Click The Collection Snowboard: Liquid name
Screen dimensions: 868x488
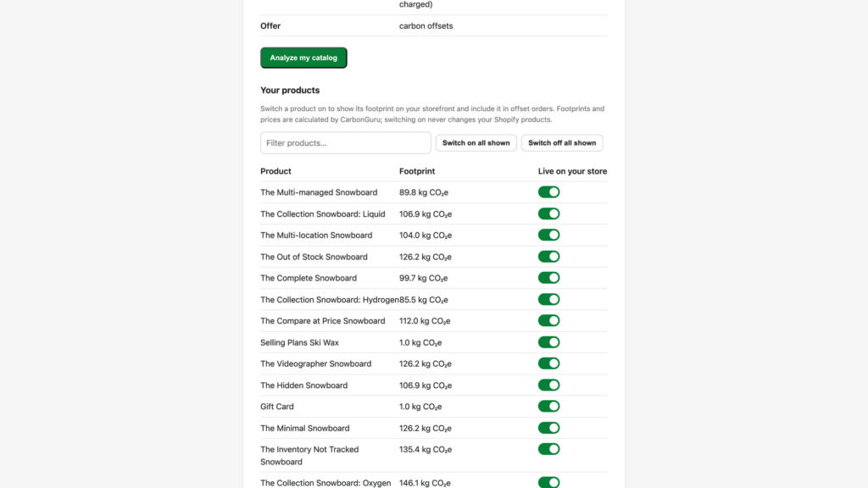[x=323, y=214]
